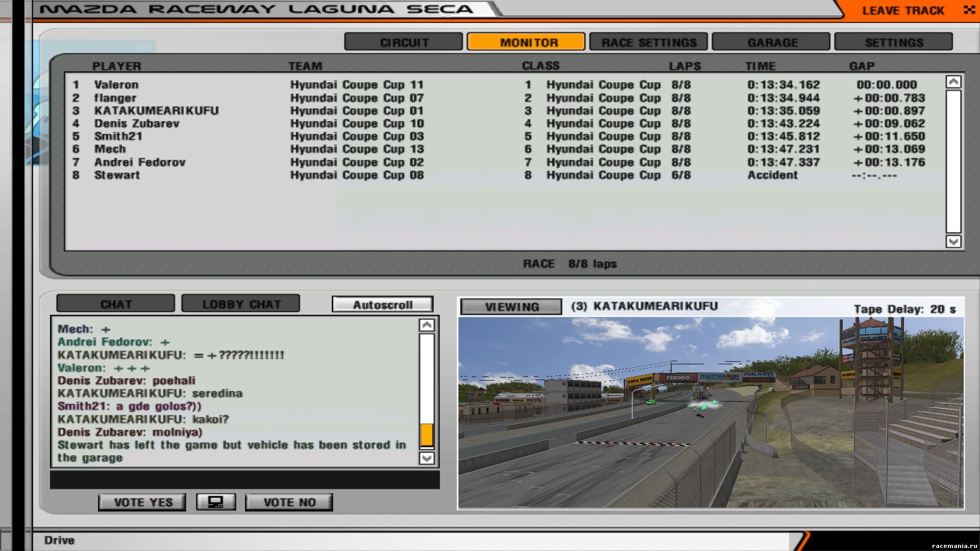The image size is (980, 551).
Task: Open the Garage tab
Action: [x=771, y=42]
